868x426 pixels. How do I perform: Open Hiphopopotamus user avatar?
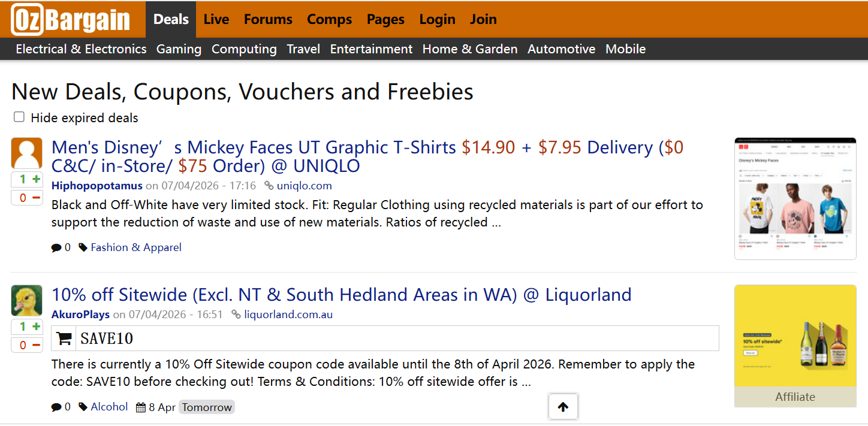(x=27, y=153)
